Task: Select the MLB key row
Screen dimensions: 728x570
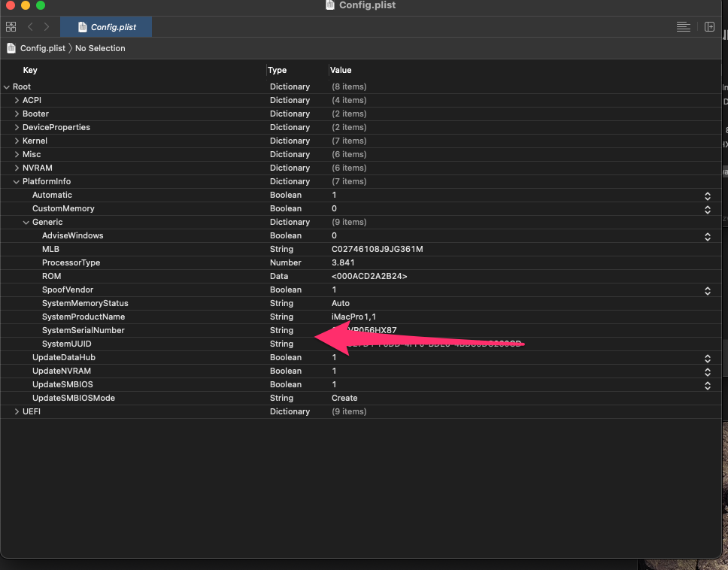Action: 50,249
